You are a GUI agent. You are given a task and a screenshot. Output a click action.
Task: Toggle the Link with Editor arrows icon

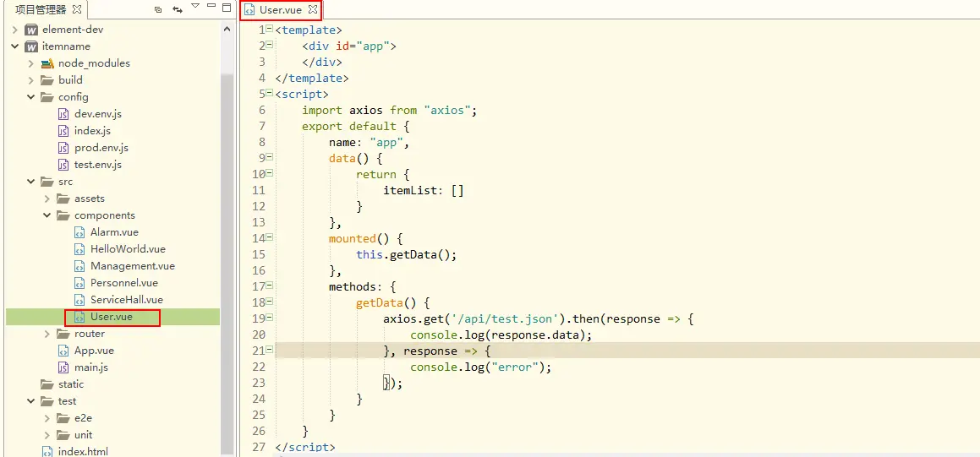pos(178,9)
